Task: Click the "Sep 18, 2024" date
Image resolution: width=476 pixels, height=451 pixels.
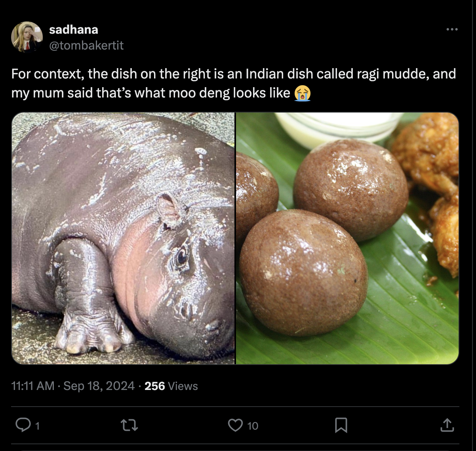Action: pyautogui.click(x=99, y=386)
